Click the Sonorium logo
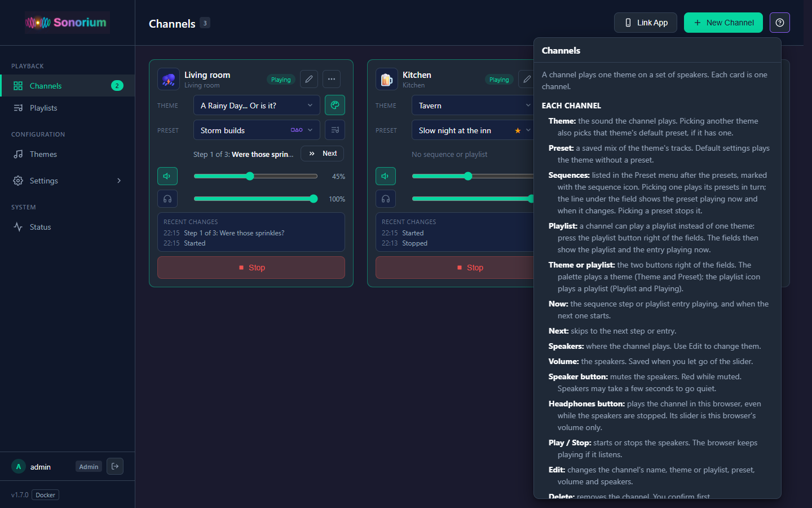812x508 pixels. coord(67,23)
